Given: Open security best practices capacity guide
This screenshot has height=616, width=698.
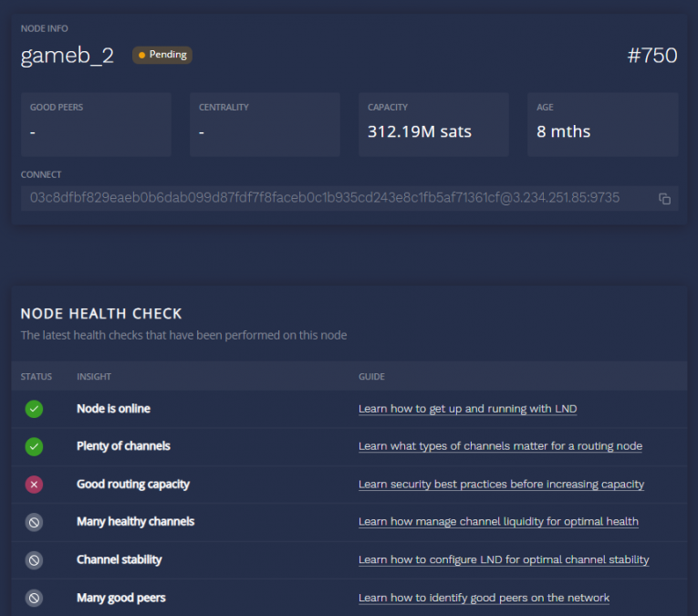Looking at the screenshot, I should tap(501, 484).
